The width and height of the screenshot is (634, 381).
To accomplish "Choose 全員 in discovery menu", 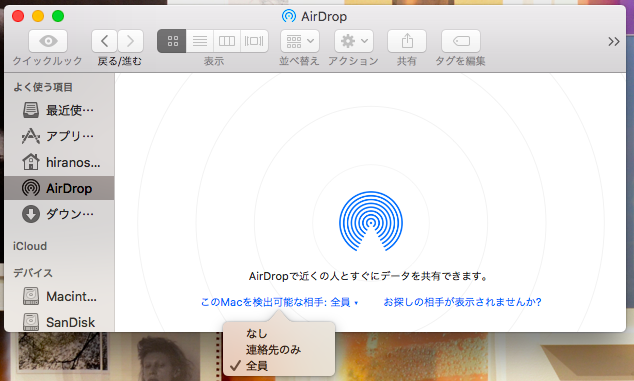I will [x=279, y=366].
